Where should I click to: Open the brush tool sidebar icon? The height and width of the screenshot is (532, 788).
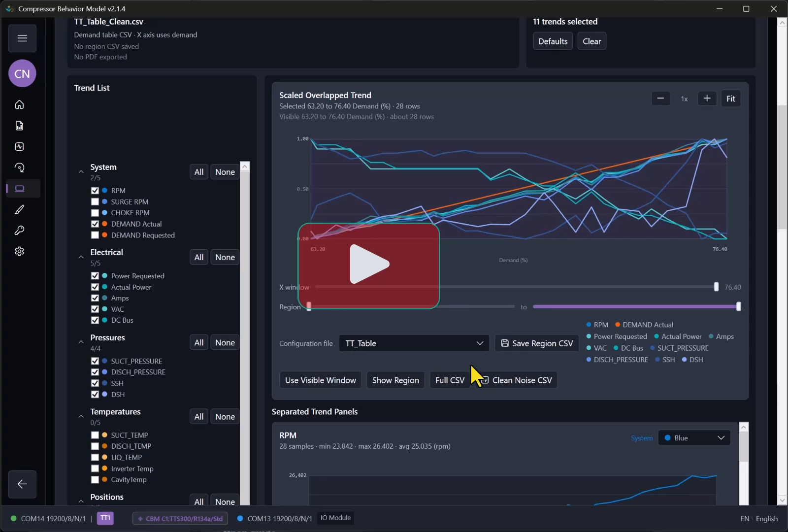tap(19, 210)
